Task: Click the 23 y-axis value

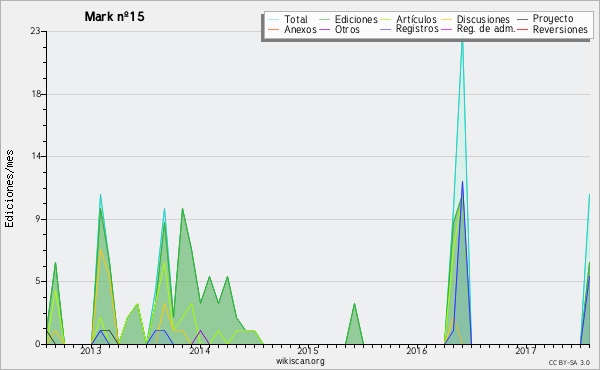Action: point(35,31)
